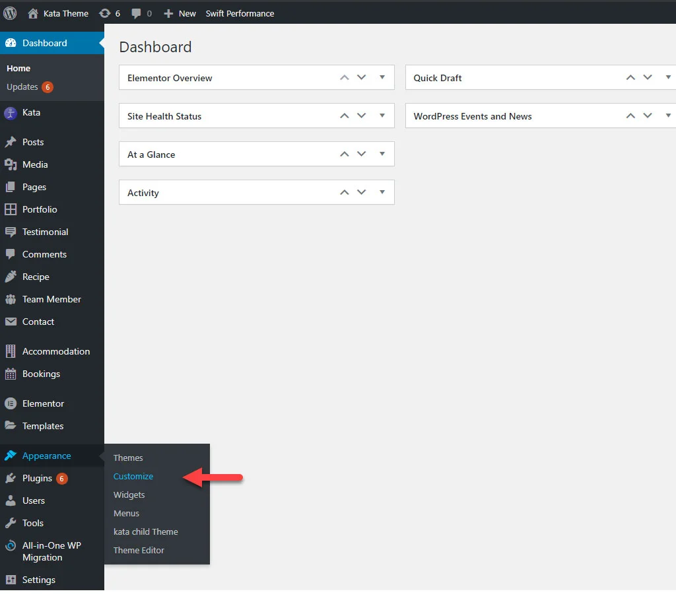Screen dimensions: 676x616
Task: Click the Plugins update count badge
Action: coord(61,479)
